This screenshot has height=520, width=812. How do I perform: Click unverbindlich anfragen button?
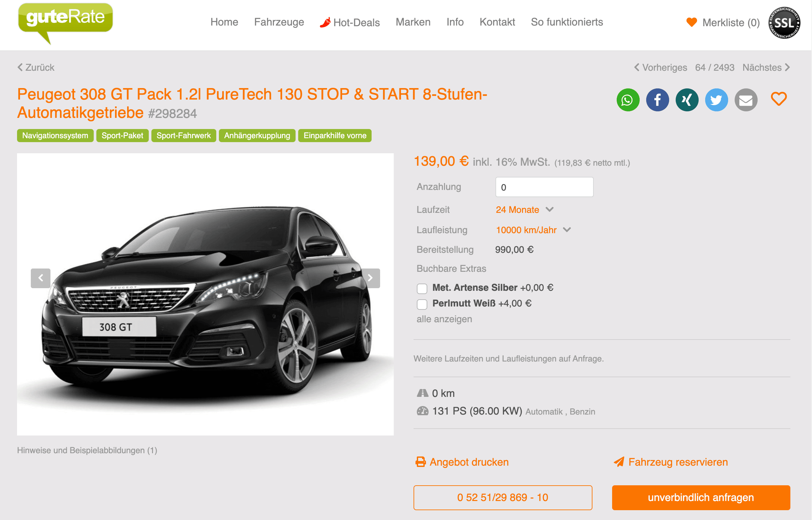(701, 497)
